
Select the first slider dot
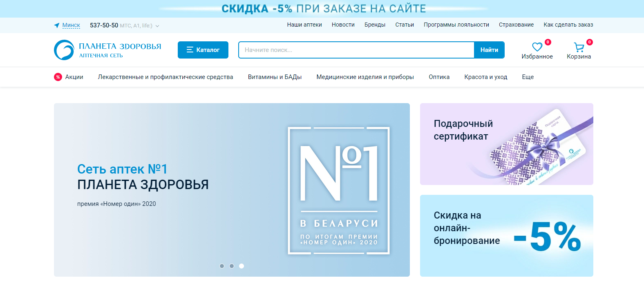coord(222,266)
